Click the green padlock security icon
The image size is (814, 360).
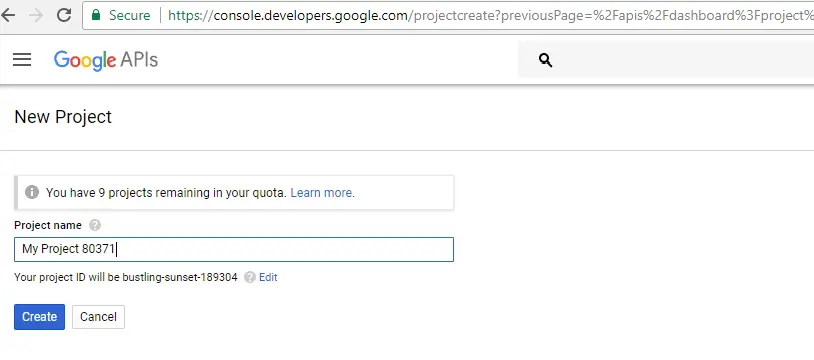tap(96, 15)
